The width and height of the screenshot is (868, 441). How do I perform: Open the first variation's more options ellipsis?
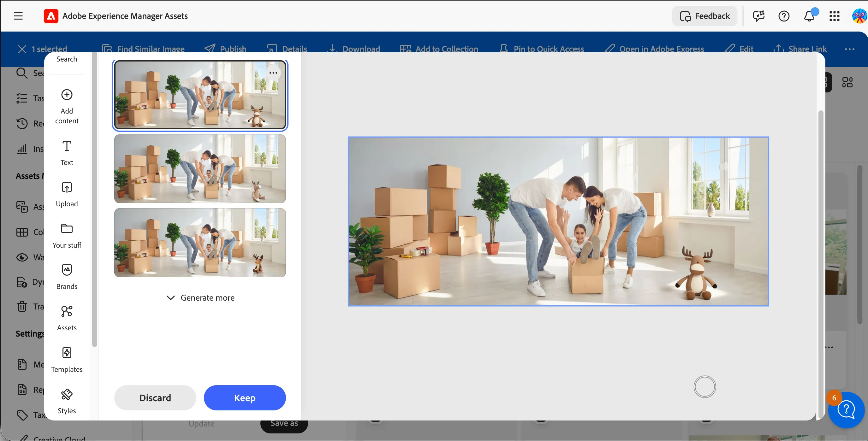(x=273, y=73)
